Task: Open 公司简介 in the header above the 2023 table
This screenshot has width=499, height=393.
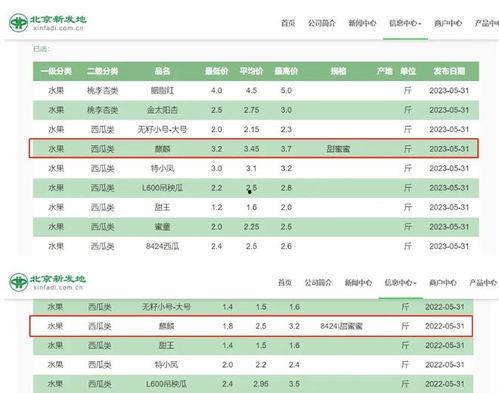Action: tap(322, 23)
